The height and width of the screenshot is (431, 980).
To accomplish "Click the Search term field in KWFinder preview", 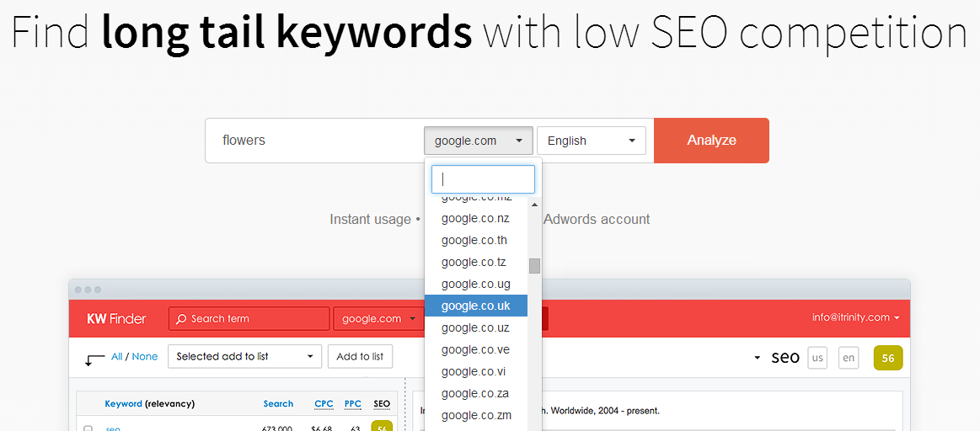I will tap(249, 318).
